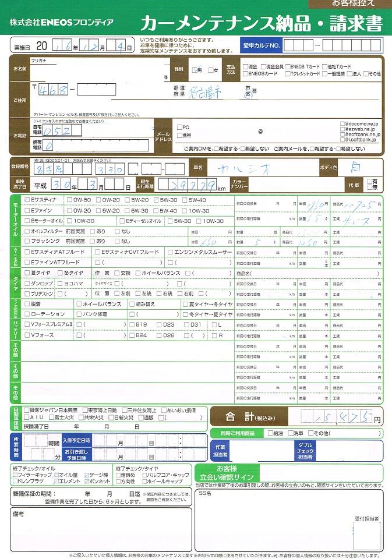
Task: Check the D26 battery size box
Action: tap(159, 335)
